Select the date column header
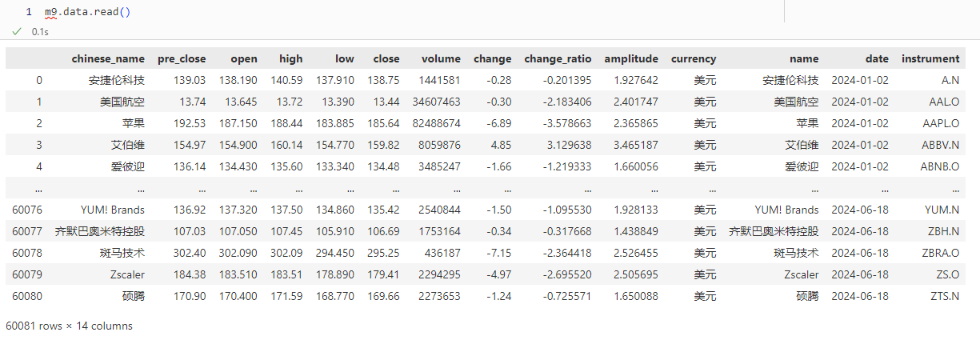This screenshot has height=340, width=980. 877,58
